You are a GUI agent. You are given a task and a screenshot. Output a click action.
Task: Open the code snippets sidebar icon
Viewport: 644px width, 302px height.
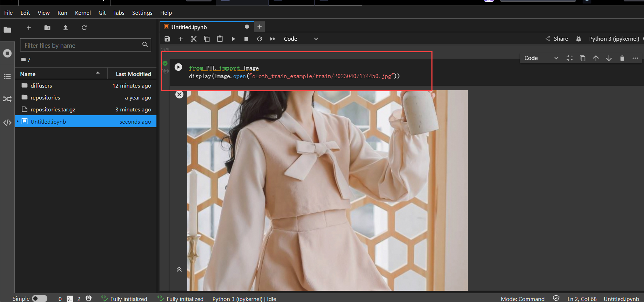click(x=7, y=123)
